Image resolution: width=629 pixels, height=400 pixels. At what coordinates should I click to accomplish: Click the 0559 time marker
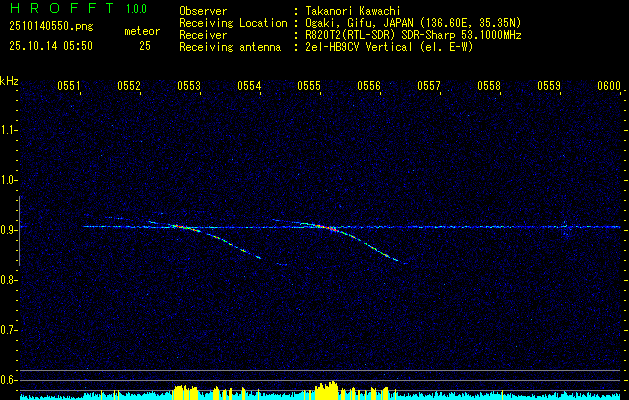[549, 86]
